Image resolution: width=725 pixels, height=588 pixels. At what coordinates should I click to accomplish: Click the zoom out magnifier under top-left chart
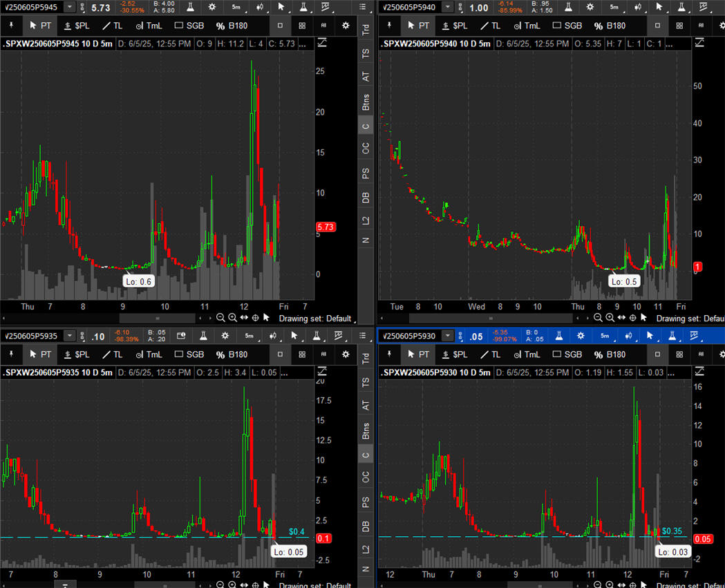(x=220, y=318)
